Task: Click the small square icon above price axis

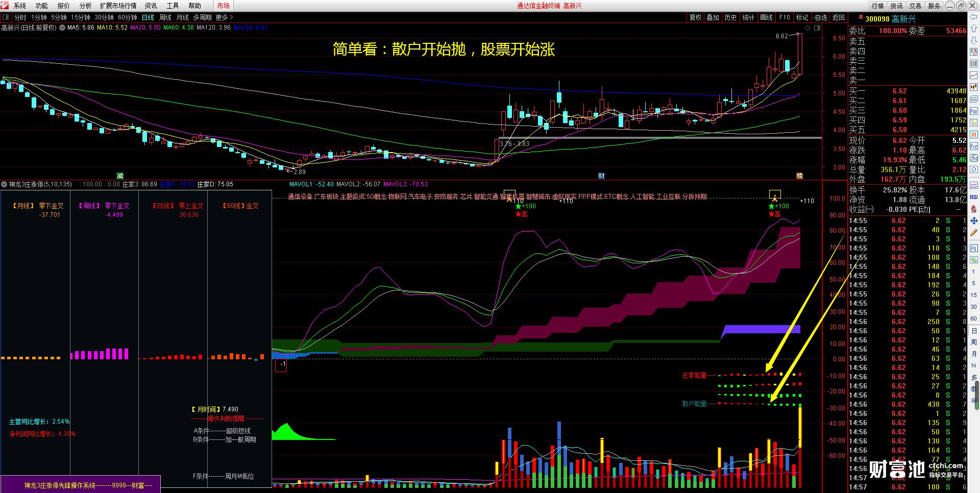Action: click(x=817, y=28)
